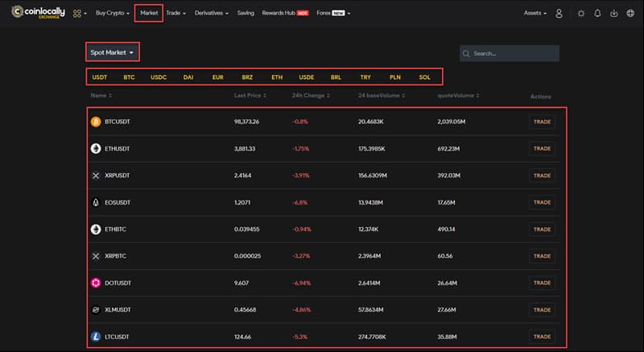Click TRADE button for DOTUSDT
Viewport: 644px width, 352px height.
pos(542,283)
